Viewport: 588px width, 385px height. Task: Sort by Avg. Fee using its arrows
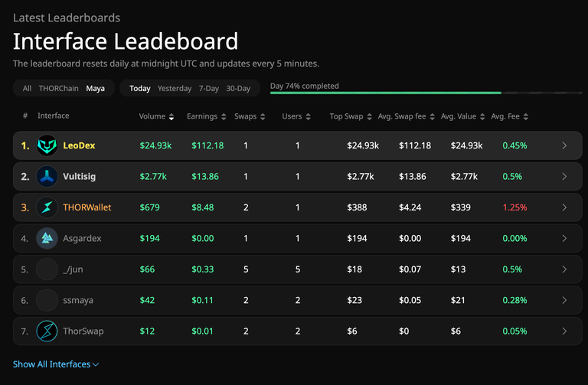coord(526,116)
